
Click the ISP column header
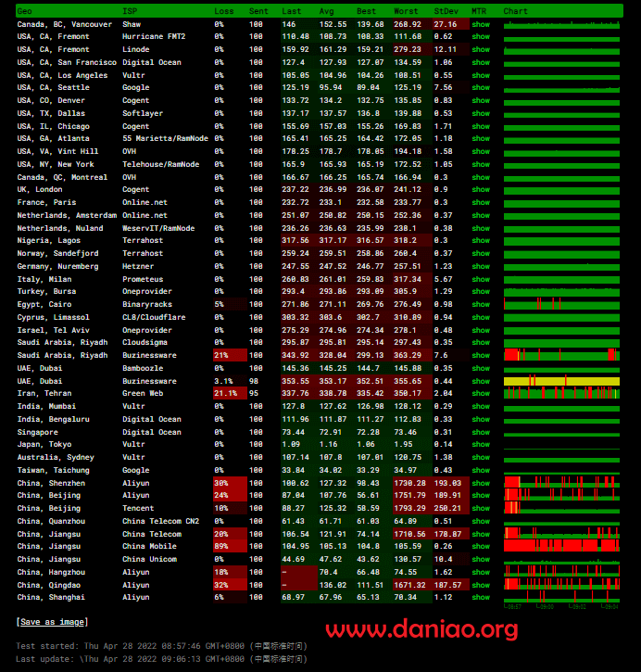pos(130,11)
